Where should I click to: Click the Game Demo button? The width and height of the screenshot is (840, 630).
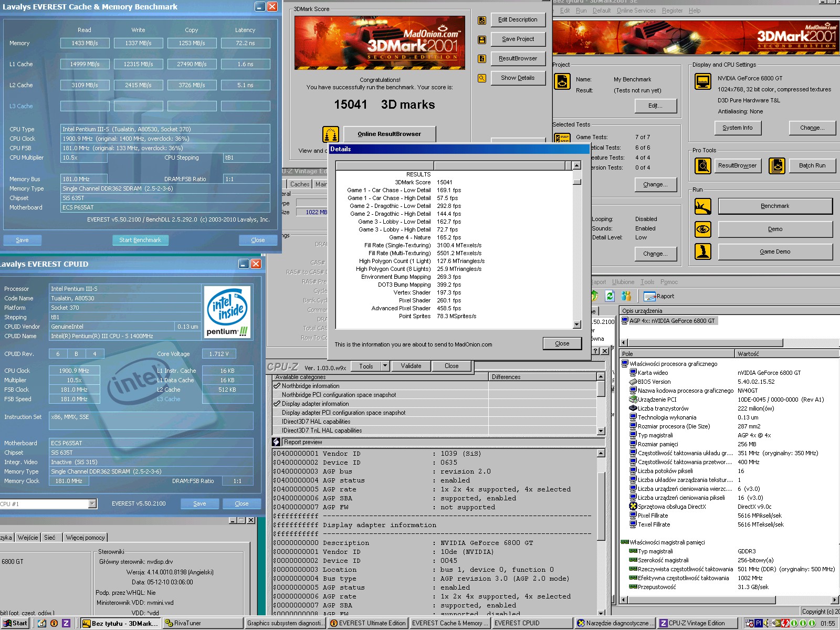775,251
